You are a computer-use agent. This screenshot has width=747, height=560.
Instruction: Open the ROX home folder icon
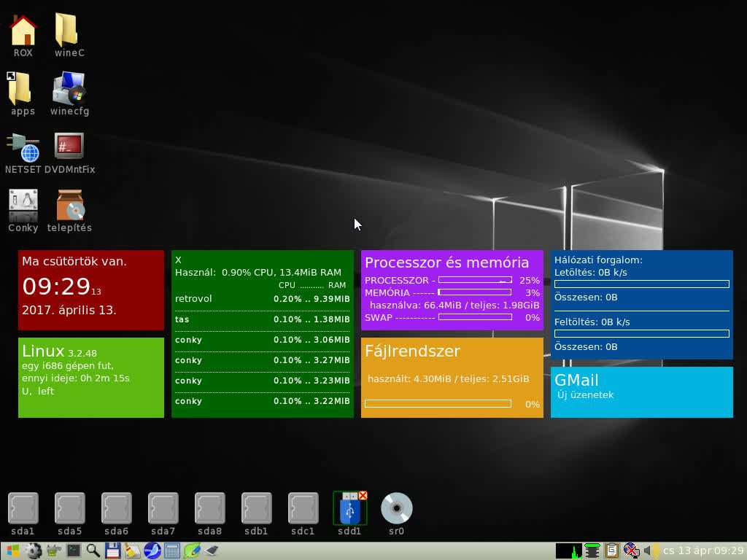[x=23, y=31]
